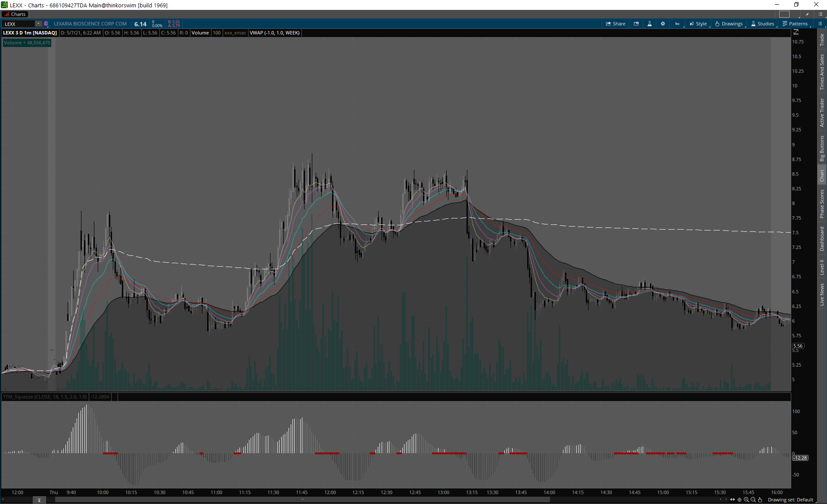The image size is (827, 504).
Task: Click the zoom out magnifier icon
Action: pyautogui.click(x=753, y=500)
